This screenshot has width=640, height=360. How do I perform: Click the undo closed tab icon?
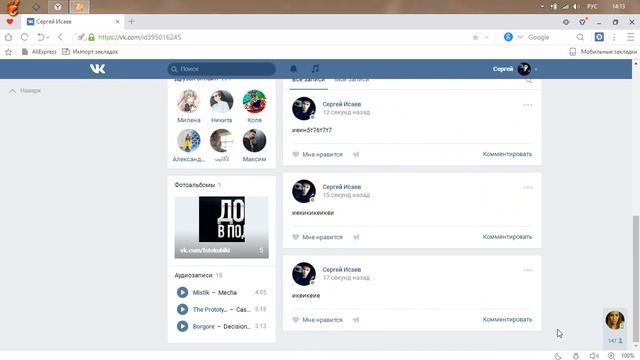click(41, 37)
